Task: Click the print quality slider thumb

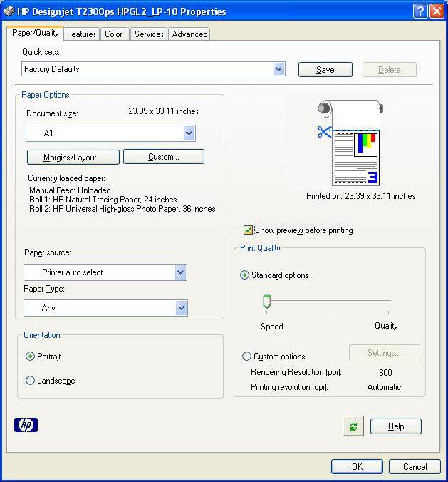Action: [x=266, y=301]
